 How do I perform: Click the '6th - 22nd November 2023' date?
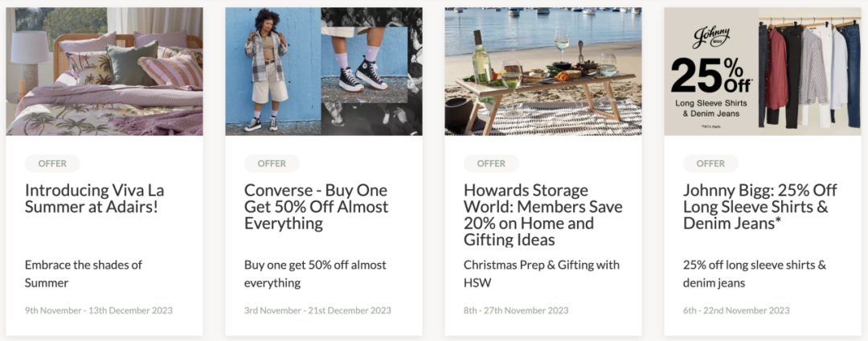(x=736, y=310)
